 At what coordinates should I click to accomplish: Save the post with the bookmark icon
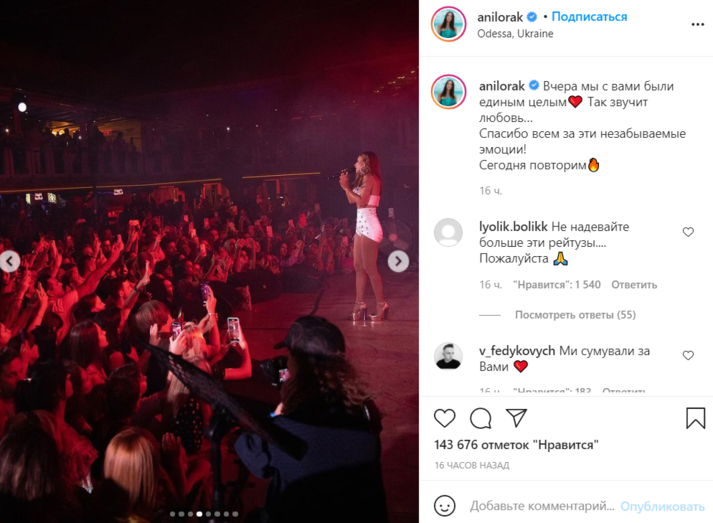click(x=695, y=418)
